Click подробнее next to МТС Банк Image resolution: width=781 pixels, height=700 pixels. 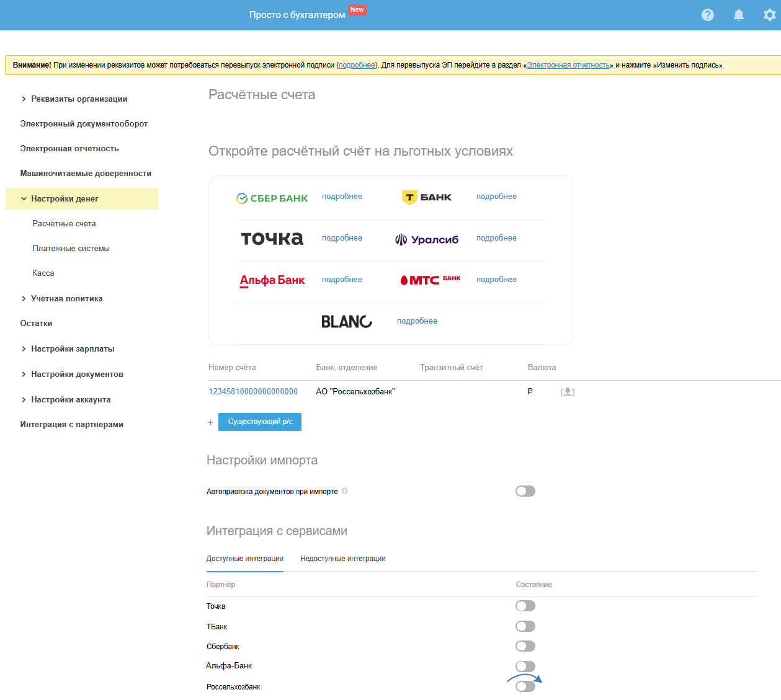pyautogui.click(x=496, y=280)
